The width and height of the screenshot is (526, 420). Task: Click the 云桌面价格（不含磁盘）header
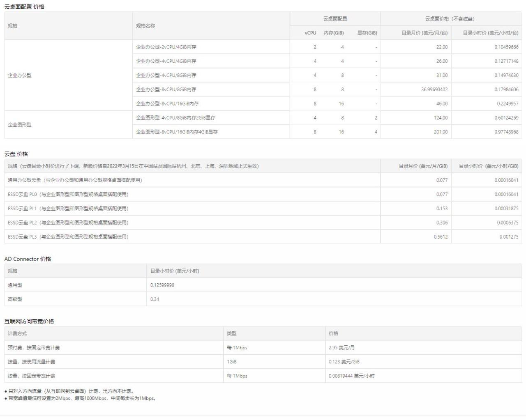pos(451,19)
